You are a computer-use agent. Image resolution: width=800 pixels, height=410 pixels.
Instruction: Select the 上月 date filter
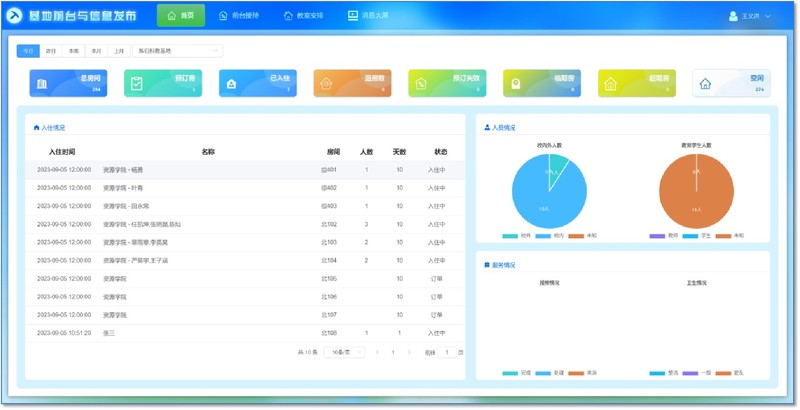click(x=119, y=51)
